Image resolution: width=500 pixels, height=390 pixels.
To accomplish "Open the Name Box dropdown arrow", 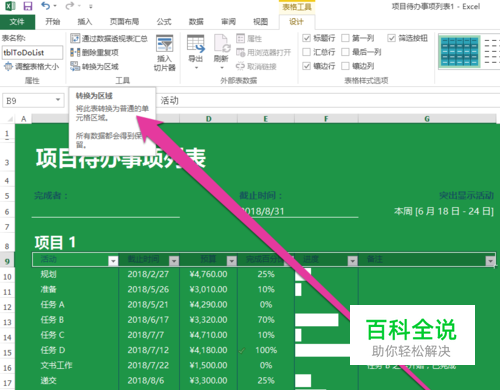I will tap(58, 100).
